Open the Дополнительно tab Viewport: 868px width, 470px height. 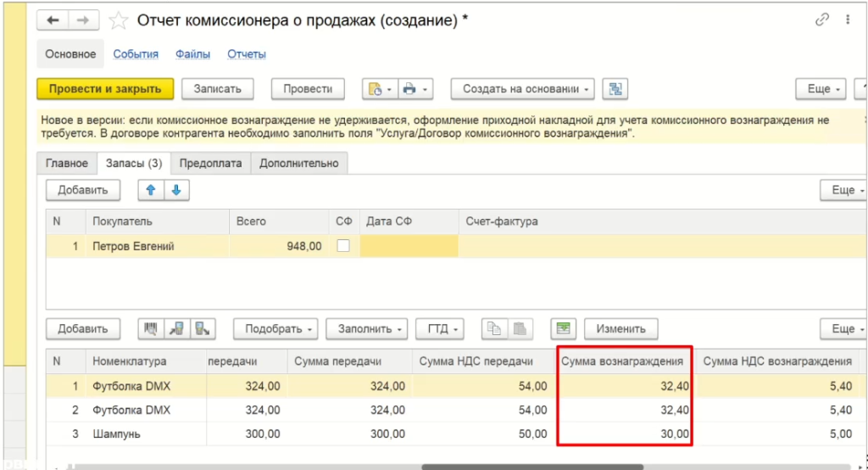coord(299,164)
